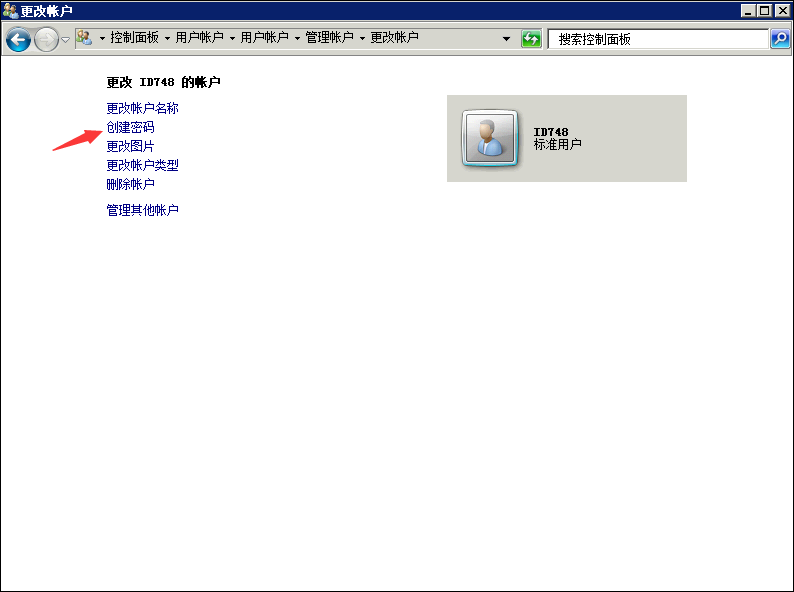This screenshot has height=592, width=794.
Task: Expand the arrow right after 控制面板 breadcrumb
Action: [x=167, y=38]
